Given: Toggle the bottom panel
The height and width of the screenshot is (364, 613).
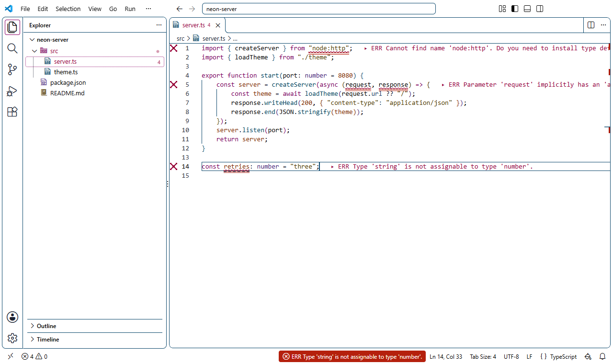Looking at the screenshot, I should point(527,9).
